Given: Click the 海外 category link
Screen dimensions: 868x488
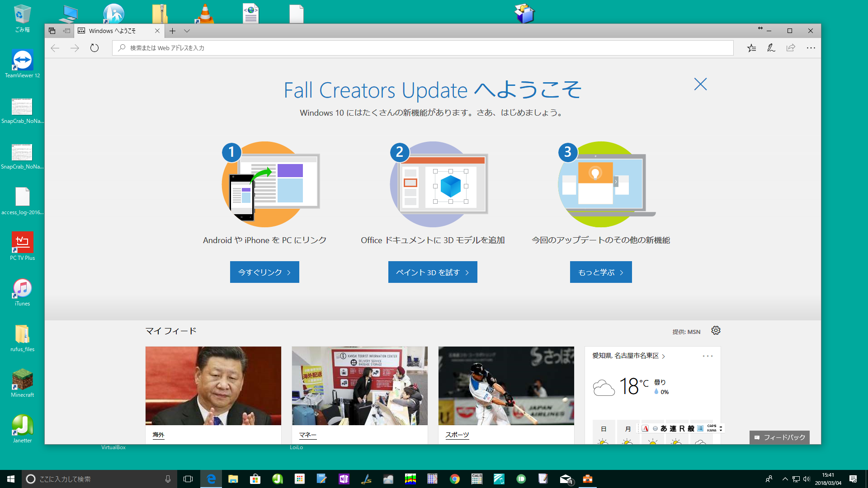Looking at the screenshot, I should [158, 435].
